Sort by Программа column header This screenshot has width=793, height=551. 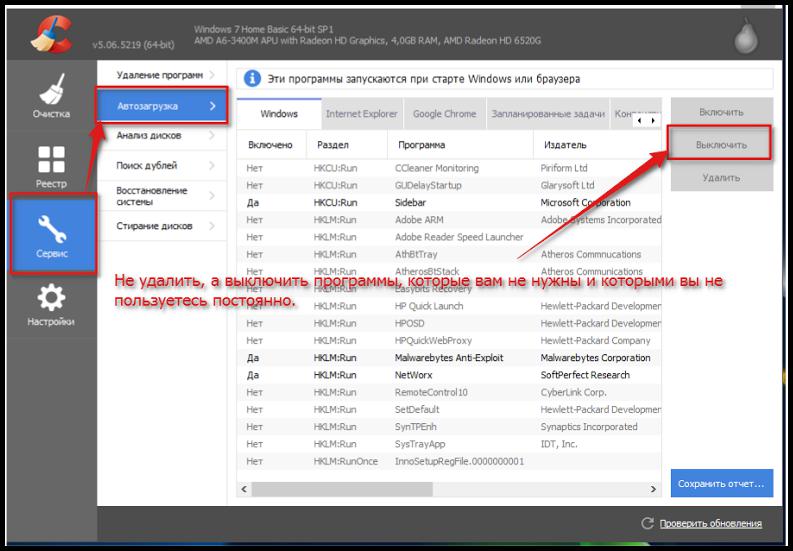pos(460,145)
